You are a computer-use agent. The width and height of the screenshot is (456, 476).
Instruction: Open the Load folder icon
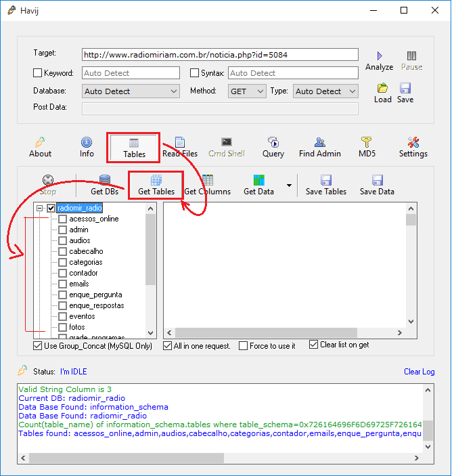click(x=382, y=88)
